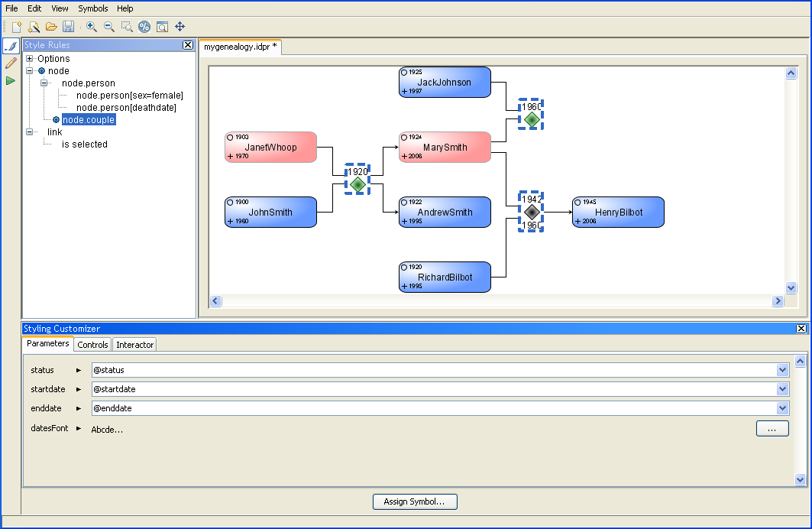Switch to pencil edit mode
812x529 pixels.
(x=11, y=63)
